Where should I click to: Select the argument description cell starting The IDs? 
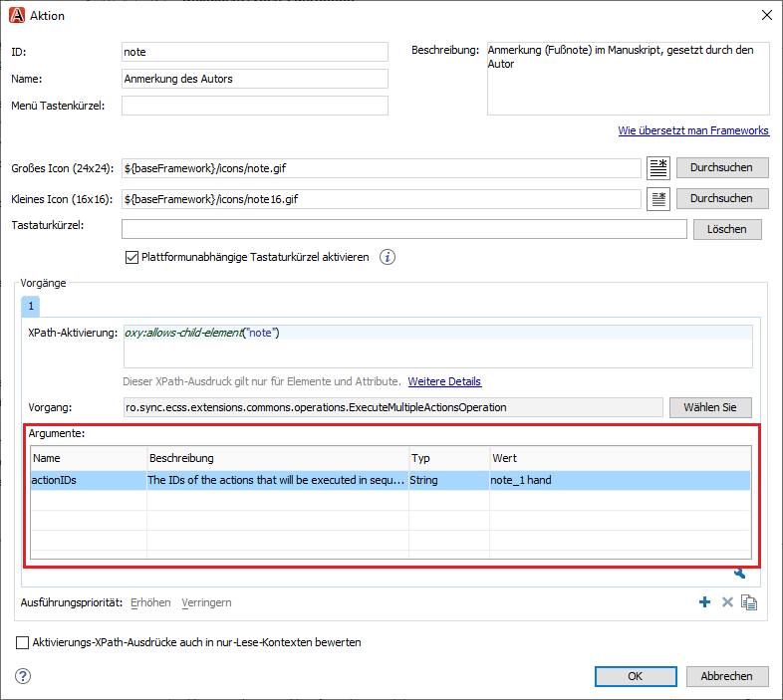pyautogui.click(x=278, y=480)
